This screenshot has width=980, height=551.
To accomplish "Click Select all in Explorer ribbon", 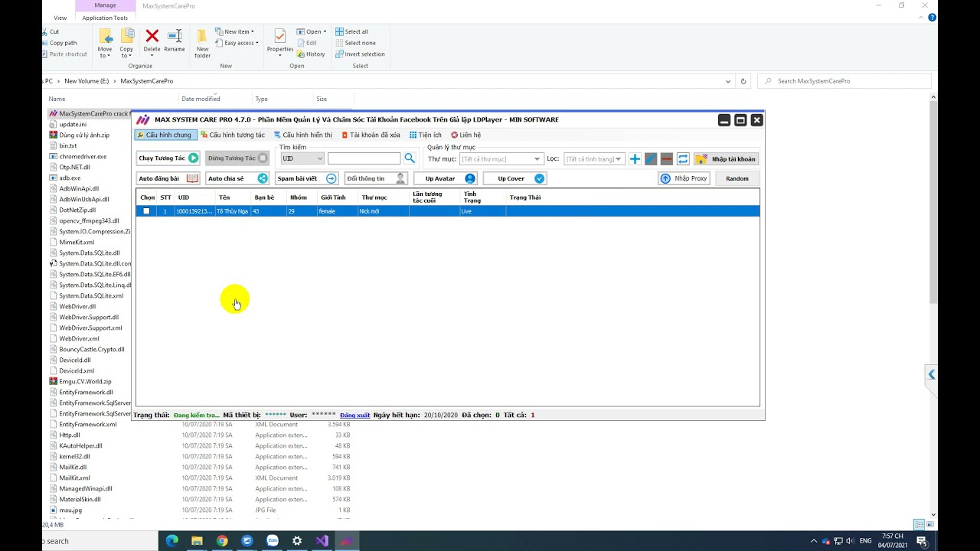I will pyautogui.click(x=351, y=31).
